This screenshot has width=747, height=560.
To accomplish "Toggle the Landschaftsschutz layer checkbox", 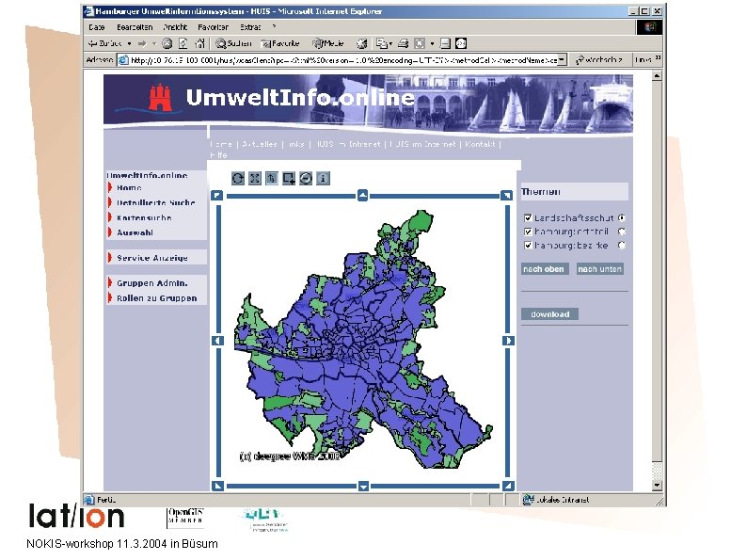I will pos(528,217).
